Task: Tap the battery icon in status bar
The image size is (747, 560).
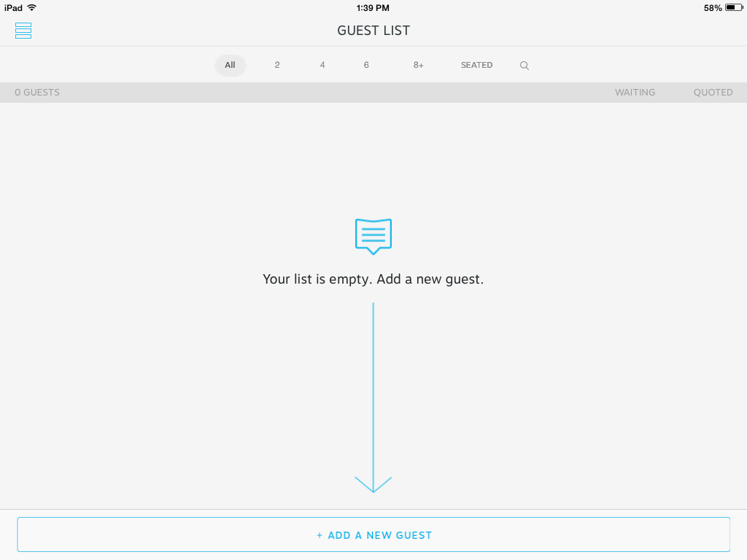Action: (x=734, y=8)
